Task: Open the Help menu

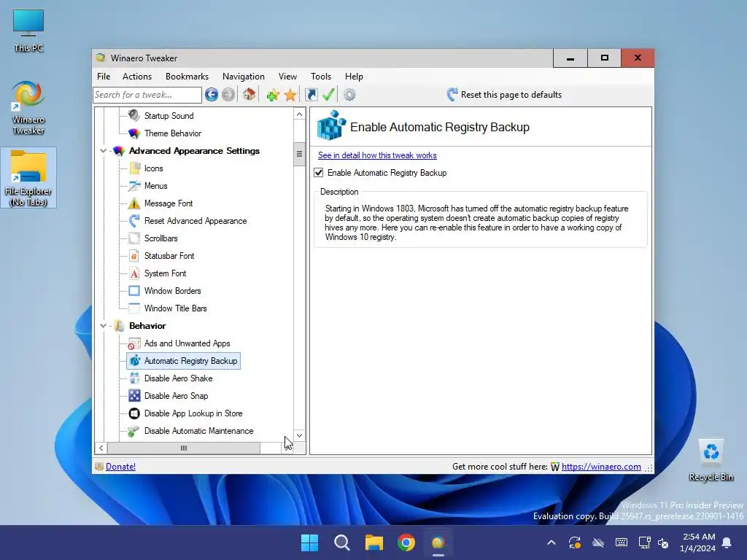Action: [x=354, y=76]
